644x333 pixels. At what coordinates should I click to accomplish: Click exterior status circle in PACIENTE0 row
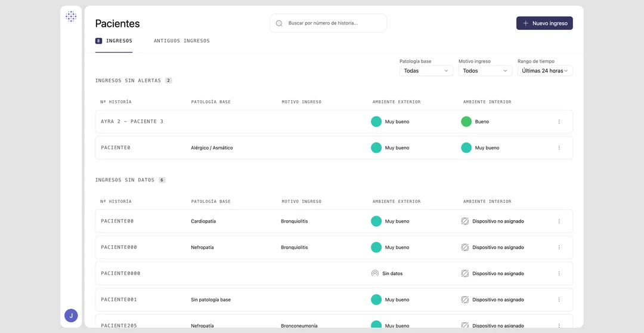[x=376, y=147]
